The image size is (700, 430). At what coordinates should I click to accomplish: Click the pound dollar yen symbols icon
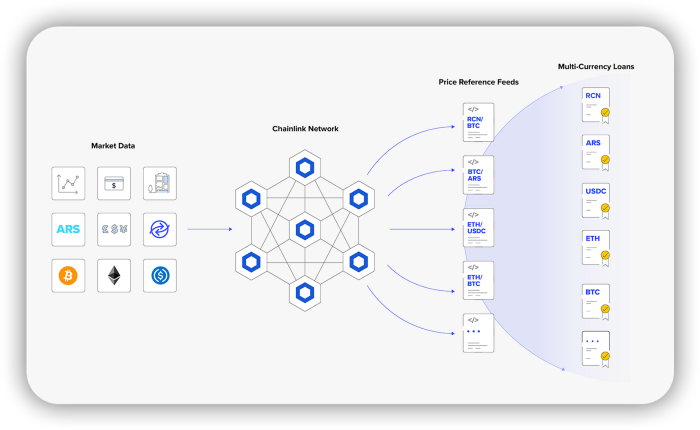114,230
